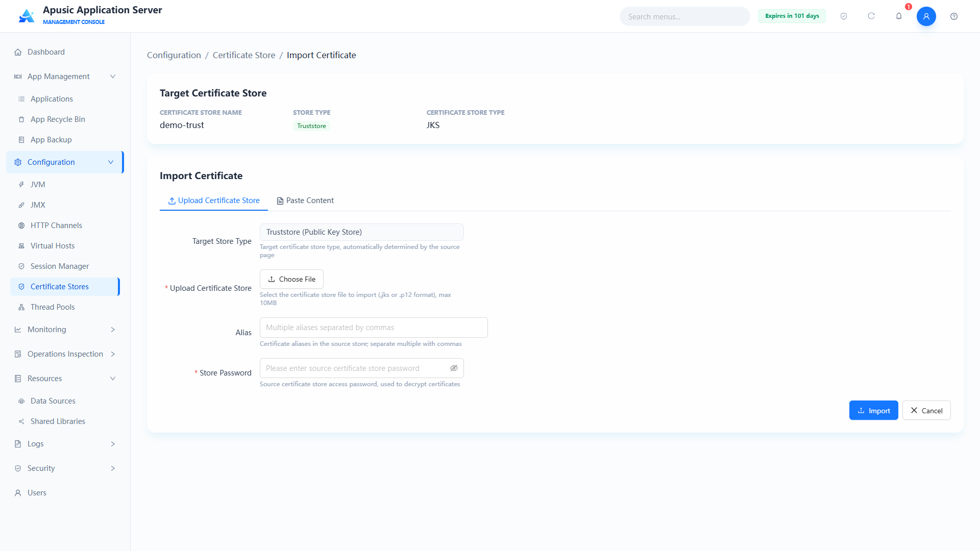Expand the Logs menu

[x=65, y=444]
